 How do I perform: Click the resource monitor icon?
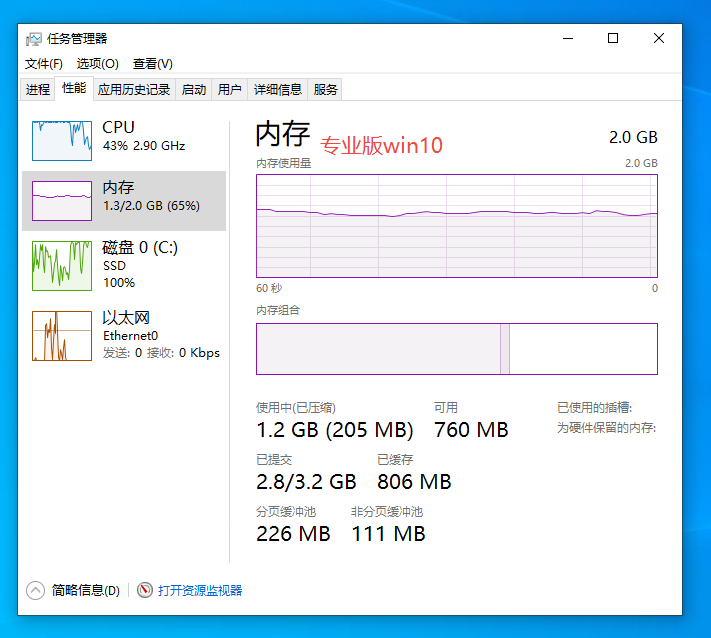(x=145, y=590)
